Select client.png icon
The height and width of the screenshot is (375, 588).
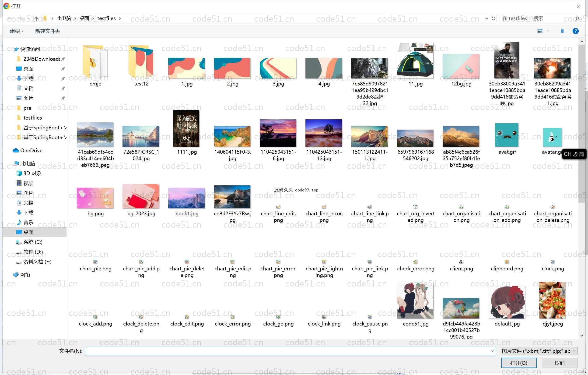[461, 262]
